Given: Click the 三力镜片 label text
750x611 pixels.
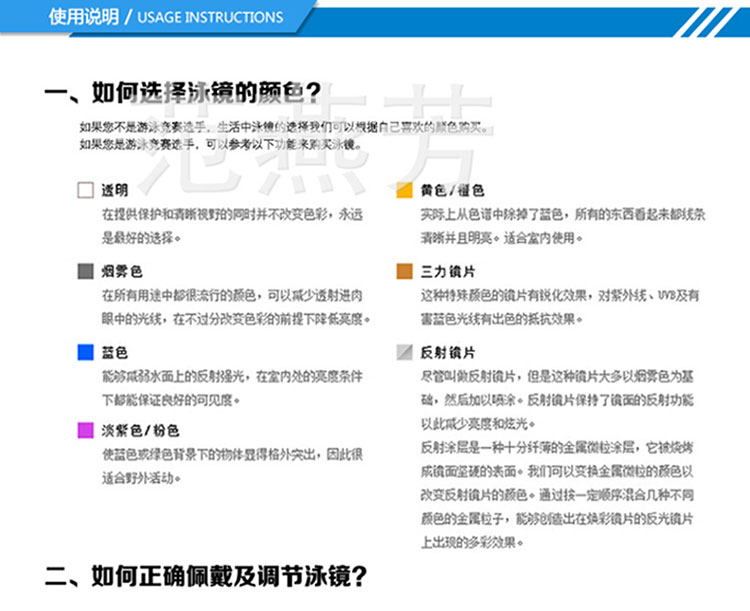Looking at the screenshot, I should (x=448, y=271).
